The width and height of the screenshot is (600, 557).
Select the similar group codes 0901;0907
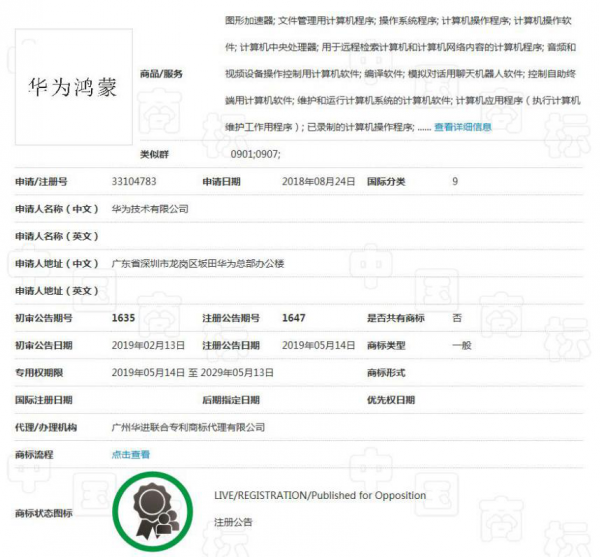[x=255, y=154]
